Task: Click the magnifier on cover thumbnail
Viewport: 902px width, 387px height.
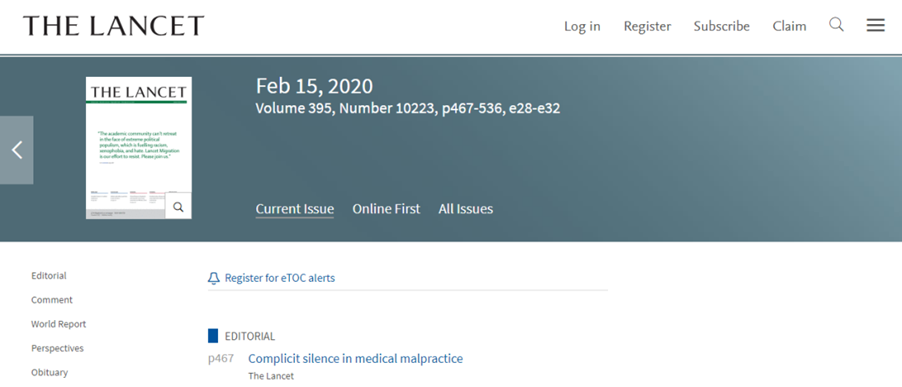Action: pos(178,206)
